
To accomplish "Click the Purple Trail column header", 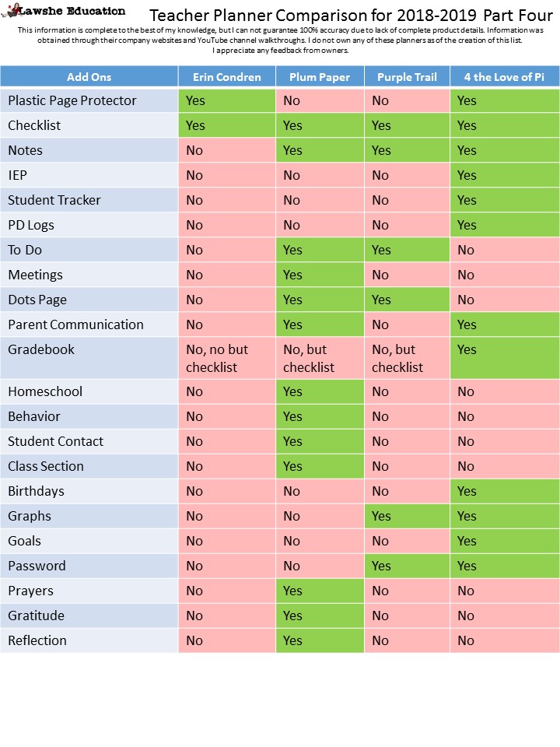I will point(407,76).
